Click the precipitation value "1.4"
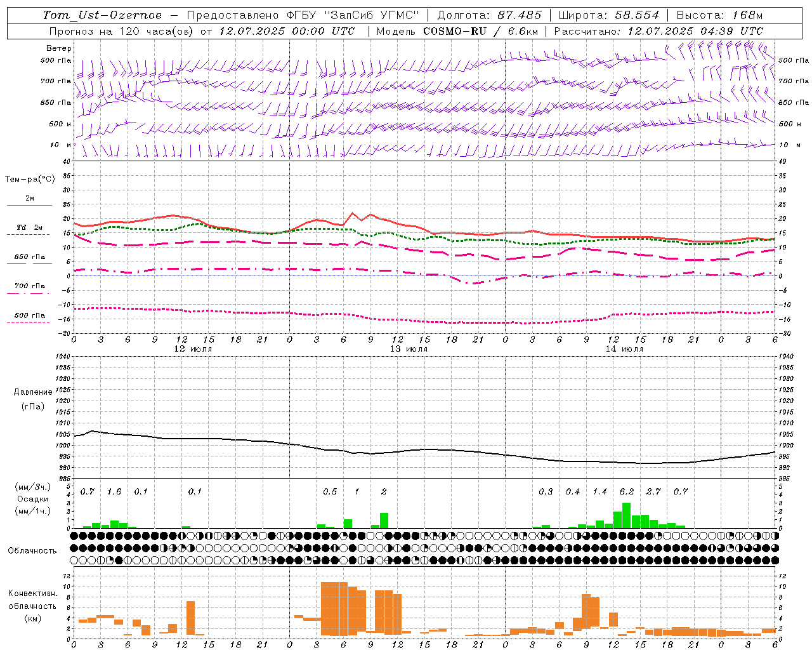The image size is (812, 650). coord(599,492)
